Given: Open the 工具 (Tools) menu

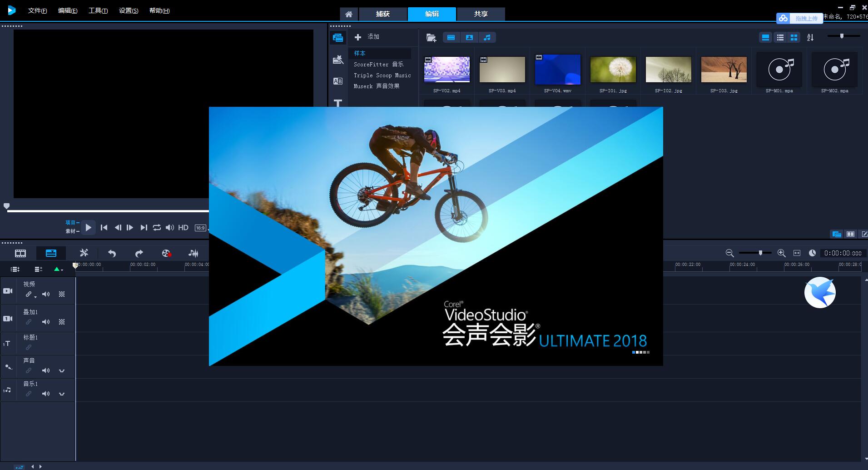Looking at the screenshot, I should (x=98, y=10).
